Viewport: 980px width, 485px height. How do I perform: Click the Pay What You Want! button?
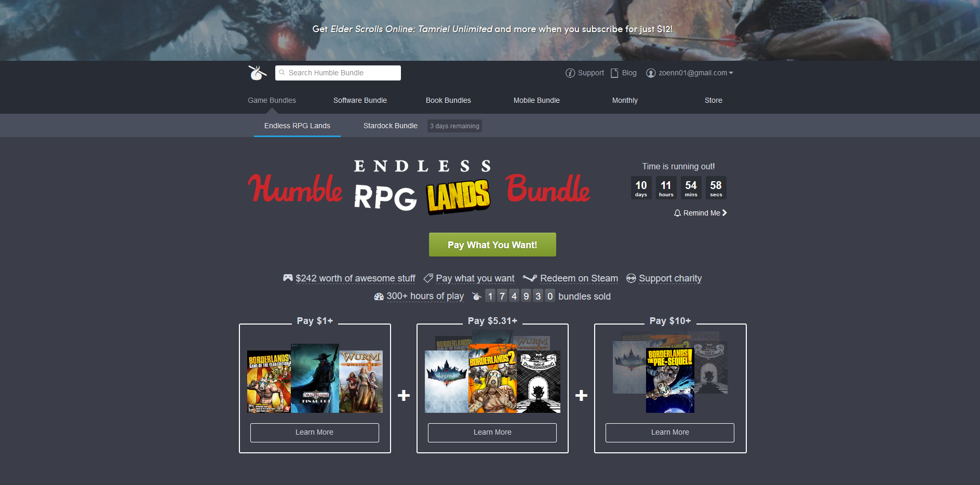[x=492, y=245]
